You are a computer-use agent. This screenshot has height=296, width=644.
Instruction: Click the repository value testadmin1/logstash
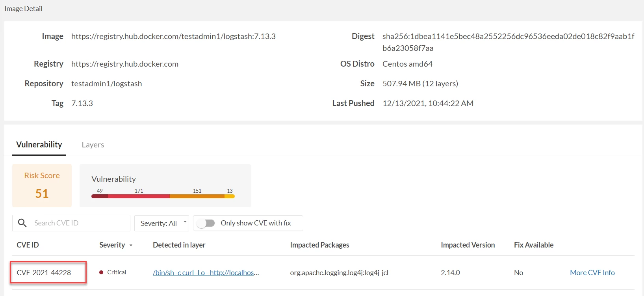(x=106, y=84)
